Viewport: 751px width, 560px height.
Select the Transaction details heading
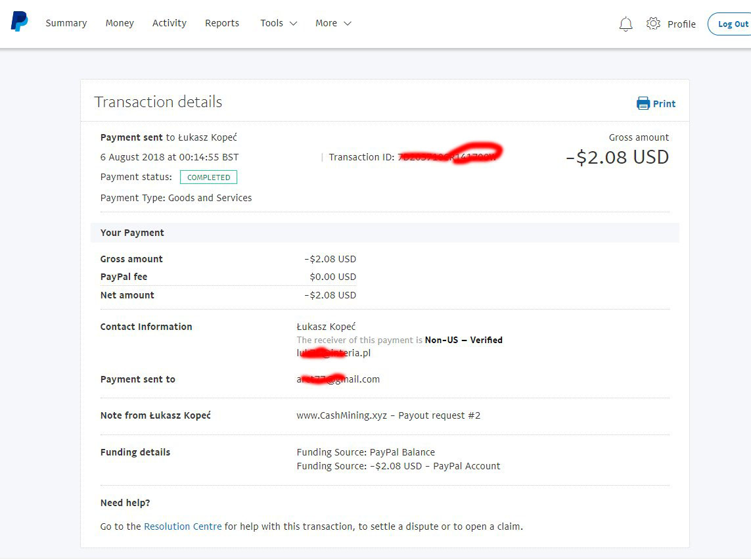point(158,102)
